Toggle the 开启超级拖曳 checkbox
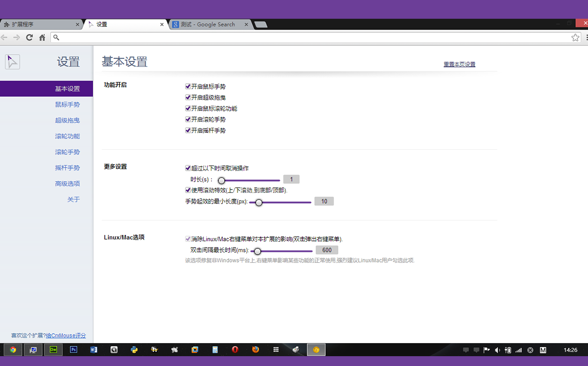 tap(188, 97)
